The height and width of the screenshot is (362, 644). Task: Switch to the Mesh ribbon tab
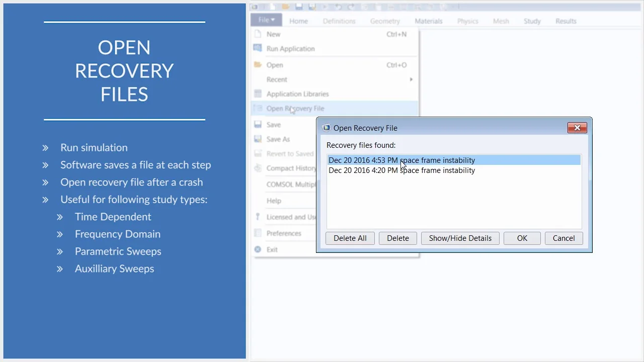501,21
